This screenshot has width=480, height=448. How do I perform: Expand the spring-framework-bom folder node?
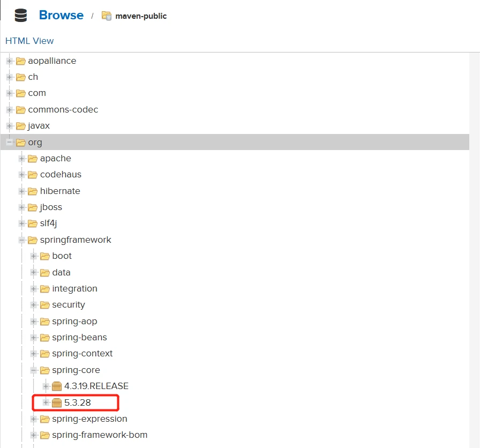(34, 435)
